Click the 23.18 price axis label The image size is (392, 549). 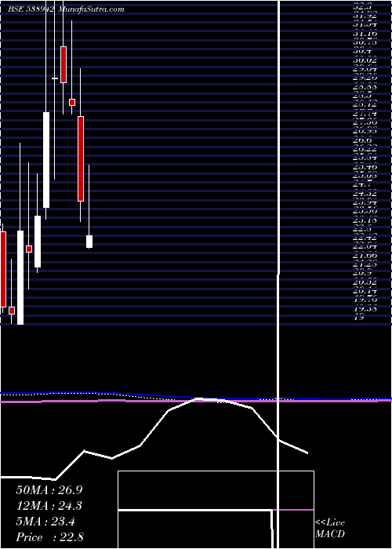365,220
